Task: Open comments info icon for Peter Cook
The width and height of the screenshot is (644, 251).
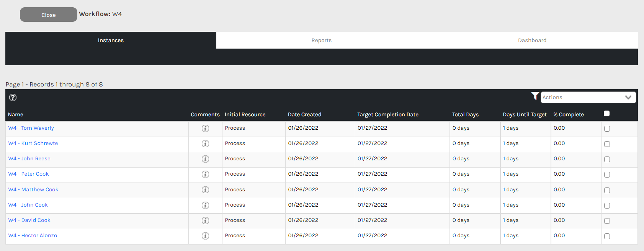Action: click(x=205, y=174)
